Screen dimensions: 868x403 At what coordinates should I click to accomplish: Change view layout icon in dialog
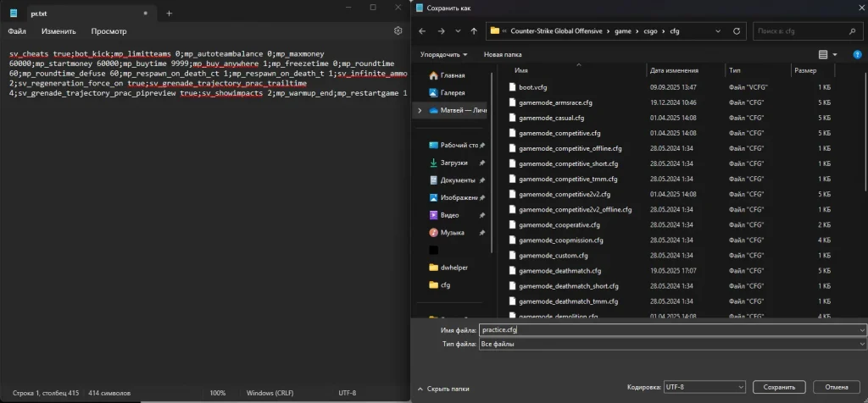[x=825, y=54]
